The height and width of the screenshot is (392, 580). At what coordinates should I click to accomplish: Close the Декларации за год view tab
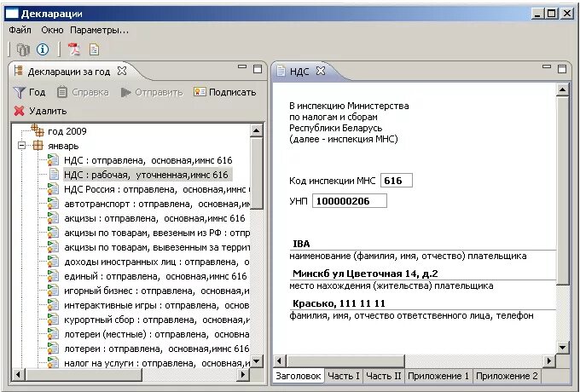[x=122, y=71]
